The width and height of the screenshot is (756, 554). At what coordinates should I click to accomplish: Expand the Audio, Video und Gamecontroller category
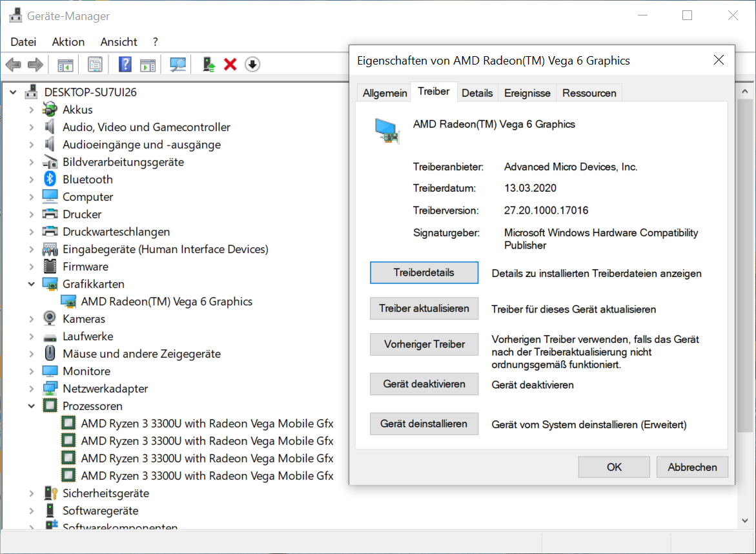pyautogui.click(x=32, y=127)
